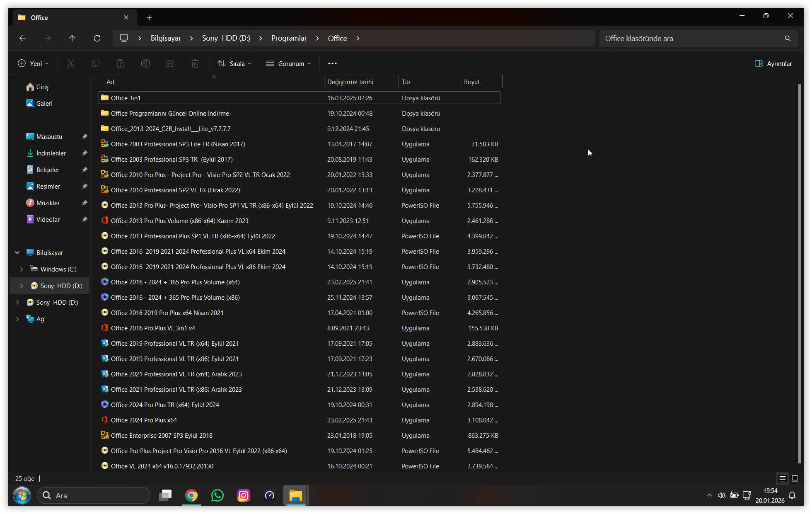Expand the selected Sony HDD (D:) node

[22, 286]
